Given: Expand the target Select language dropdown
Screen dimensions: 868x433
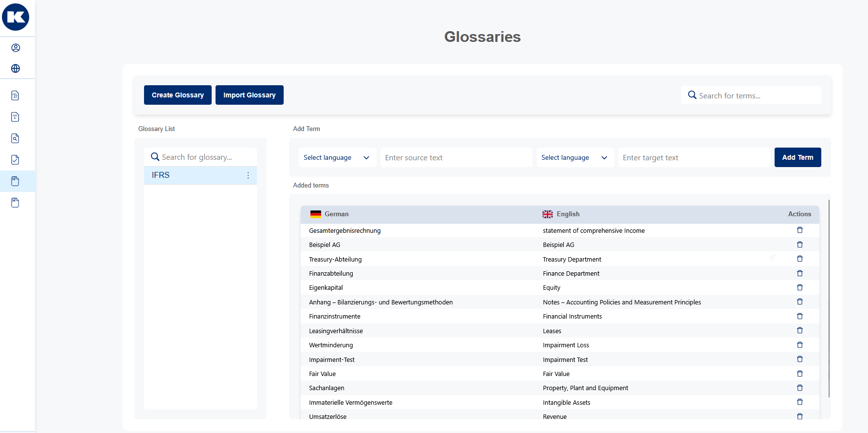Looking at the screenshot, I should pos(574,158).
